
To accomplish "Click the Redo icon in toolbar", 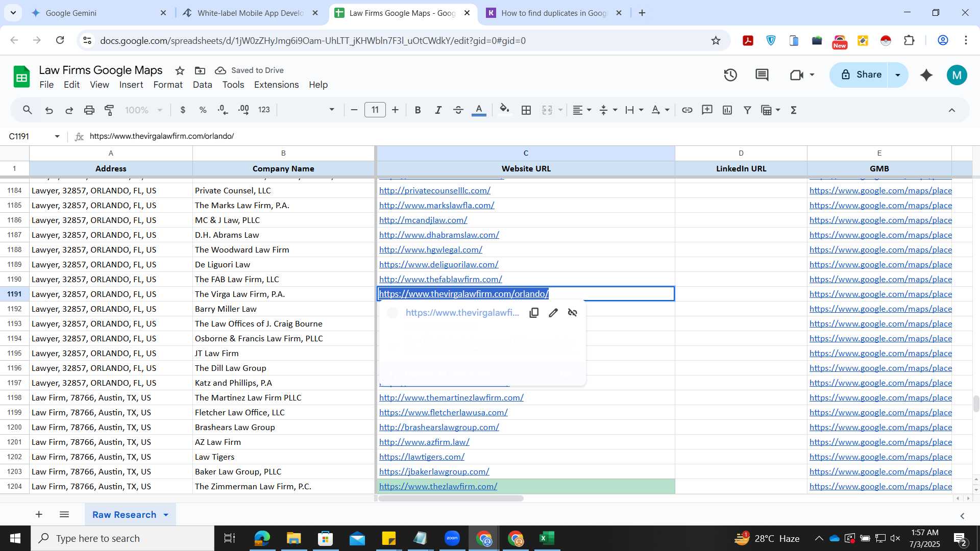I will (x=69, y=110).
